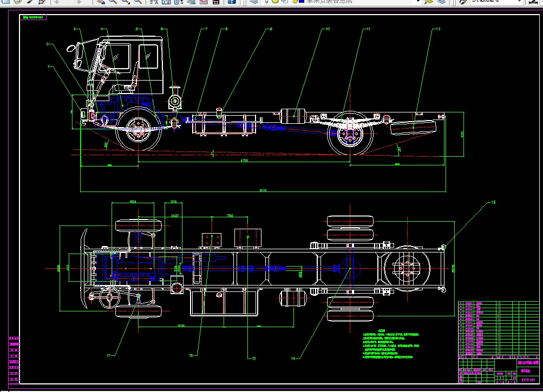Select the 1687 dimension text
The width and height of the screenshot is (543, 392).
pyautogui.click(x=175, y=216)
